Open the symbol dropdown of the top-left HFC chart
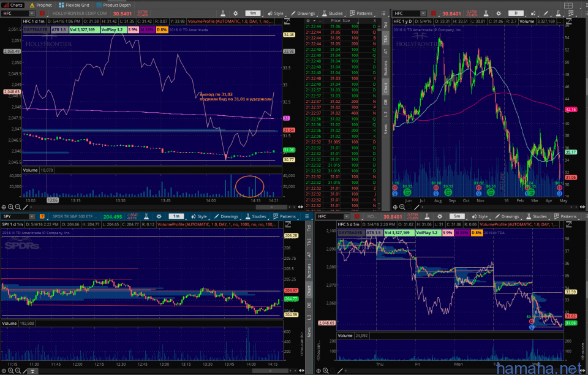The width and height of the screenshot is (588, 375). coord(32,13)
